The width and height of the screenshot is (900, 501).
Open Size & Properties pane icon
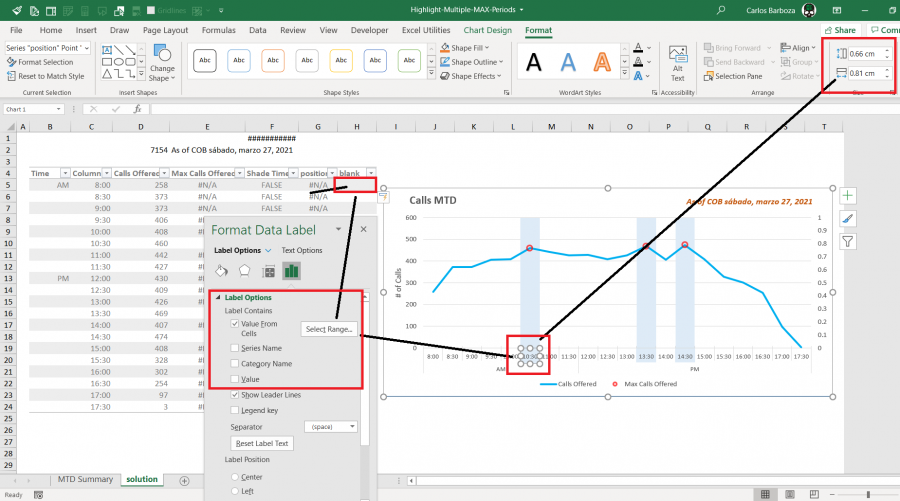point(268,271)
